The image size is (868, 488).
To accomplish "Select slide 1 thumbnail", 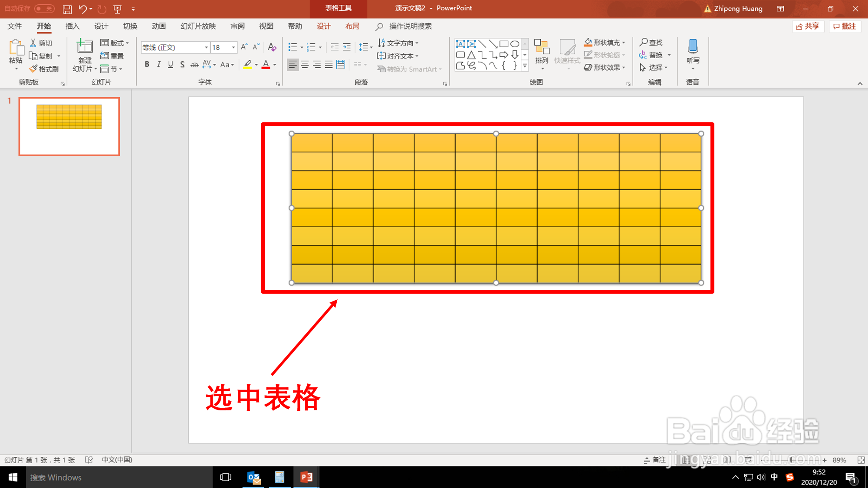I will 69,126.
